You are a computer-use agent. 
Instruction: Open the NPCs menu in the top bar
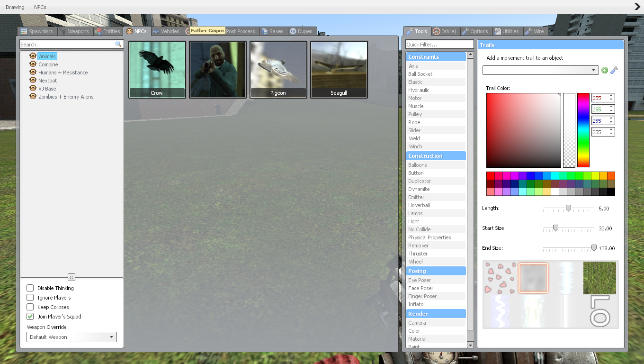coord(40,7)
